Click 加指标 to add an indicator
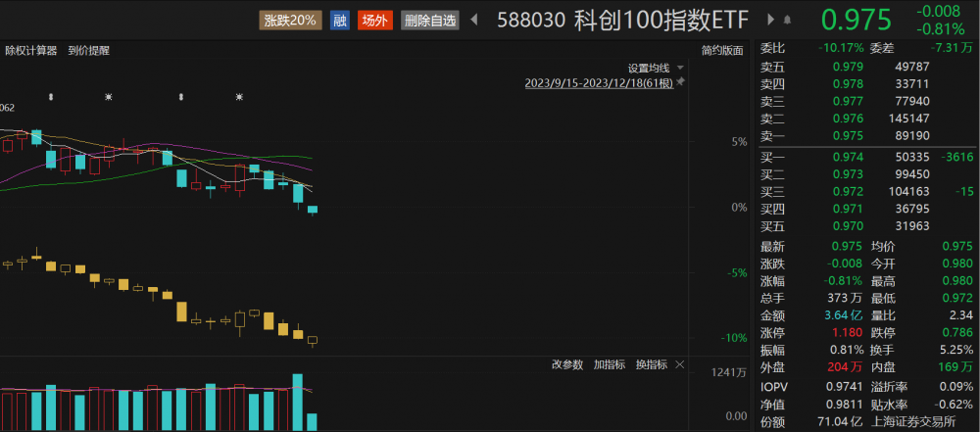 [x=609, y=364]
